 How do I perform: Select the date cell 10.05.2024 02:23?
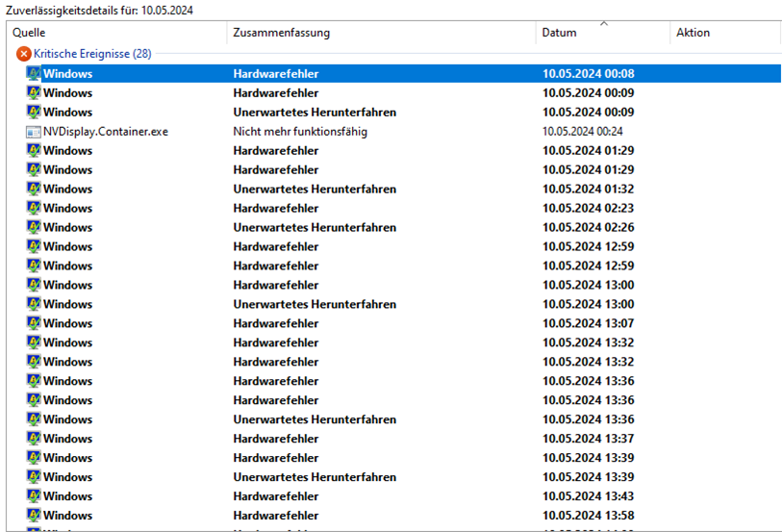click(x=589, y=208)
